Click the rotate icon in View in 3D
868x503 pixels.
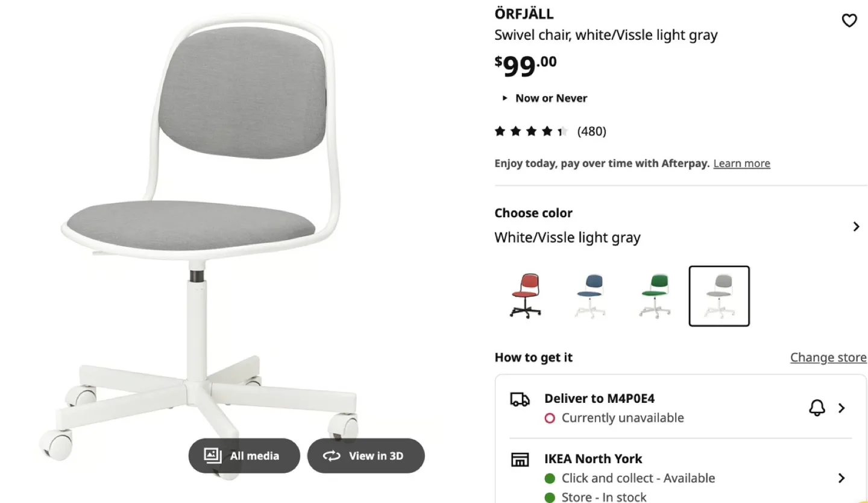[332, 456]
